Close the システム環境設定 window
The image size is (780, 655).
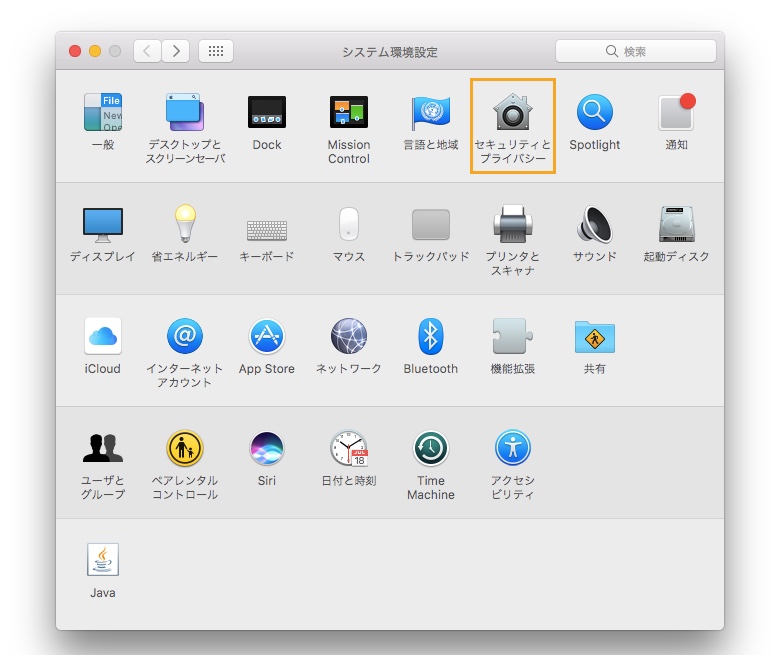[x=75, y=51]
